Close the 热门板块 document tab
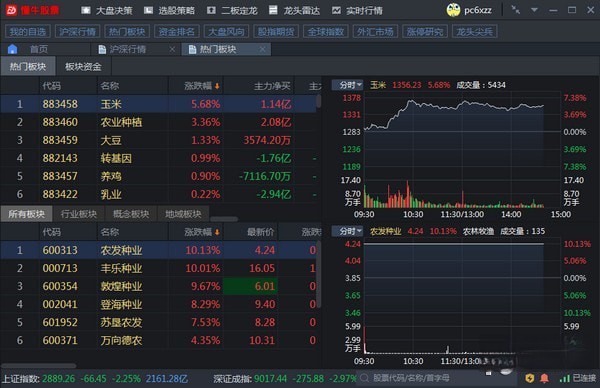Screen dimensions: 600x388 pyautogui.click(x=262, y=49)
